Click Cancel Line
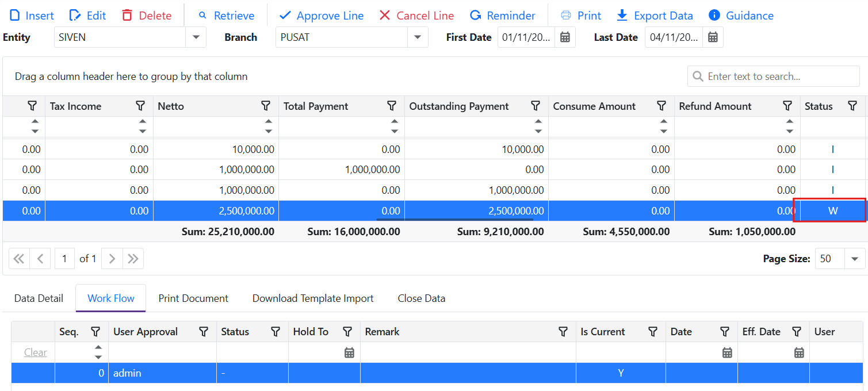 pos(416,16)
